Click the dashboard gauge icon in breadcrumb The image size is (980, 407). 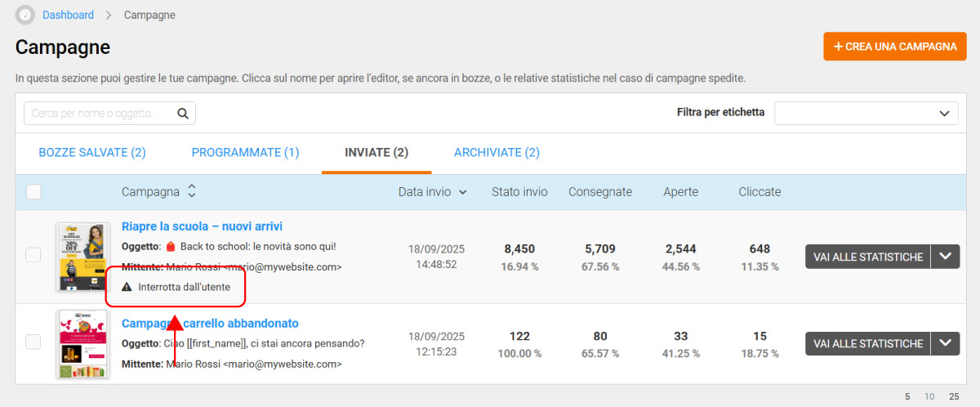(x=25, y=15)
